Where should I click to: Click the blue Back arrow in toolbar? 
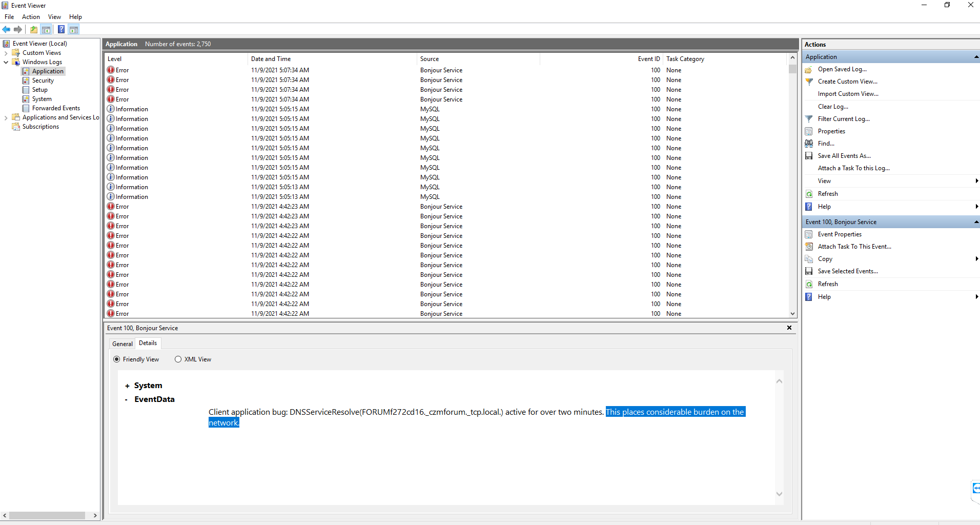(x=6, y=29)
